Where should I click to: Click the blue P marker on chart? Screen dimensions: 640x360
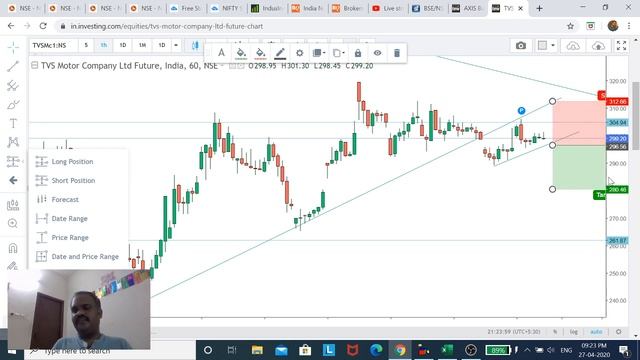[521, 111]
